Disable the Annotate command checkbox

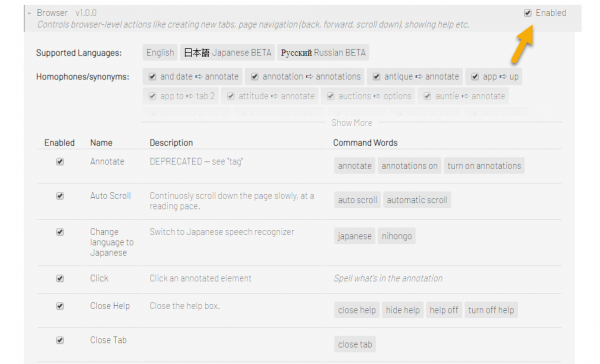[x=60, y=162]
